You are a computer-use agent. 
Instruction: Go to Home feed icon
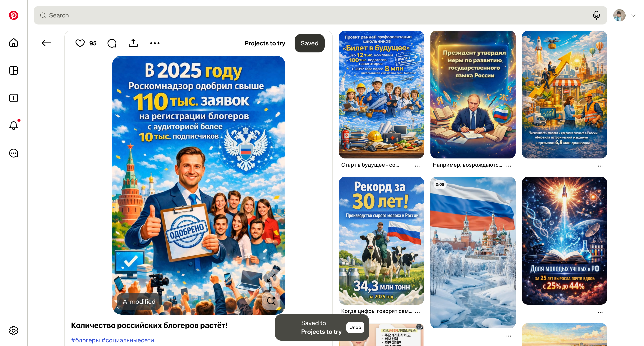(x=13, y=43)
